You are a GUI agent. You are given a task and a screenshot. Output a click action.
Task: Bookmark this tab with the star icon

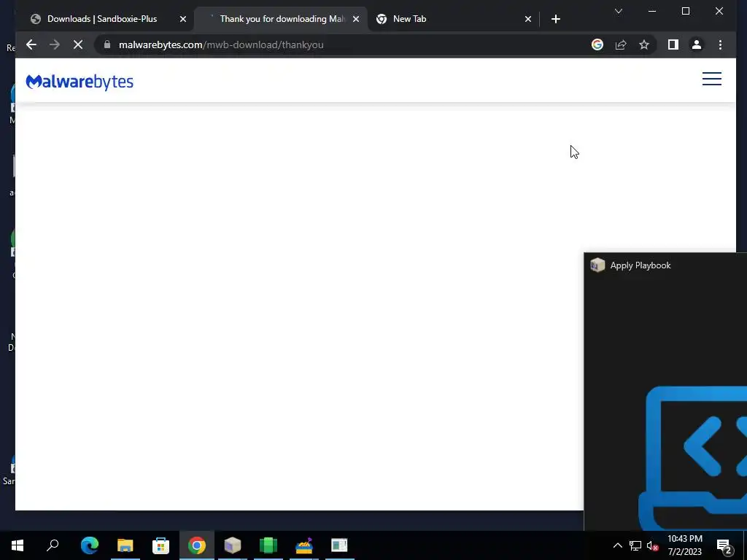coord(644,44)
